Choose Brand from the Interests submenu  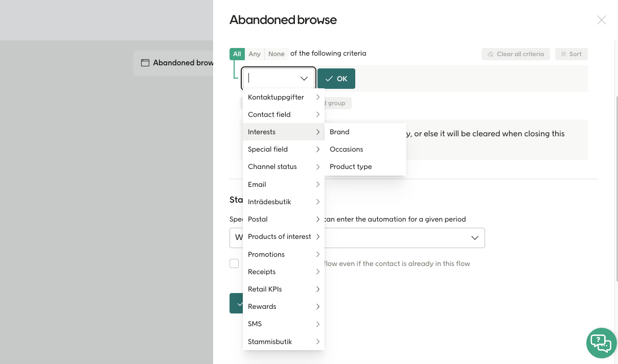[339, 132]
